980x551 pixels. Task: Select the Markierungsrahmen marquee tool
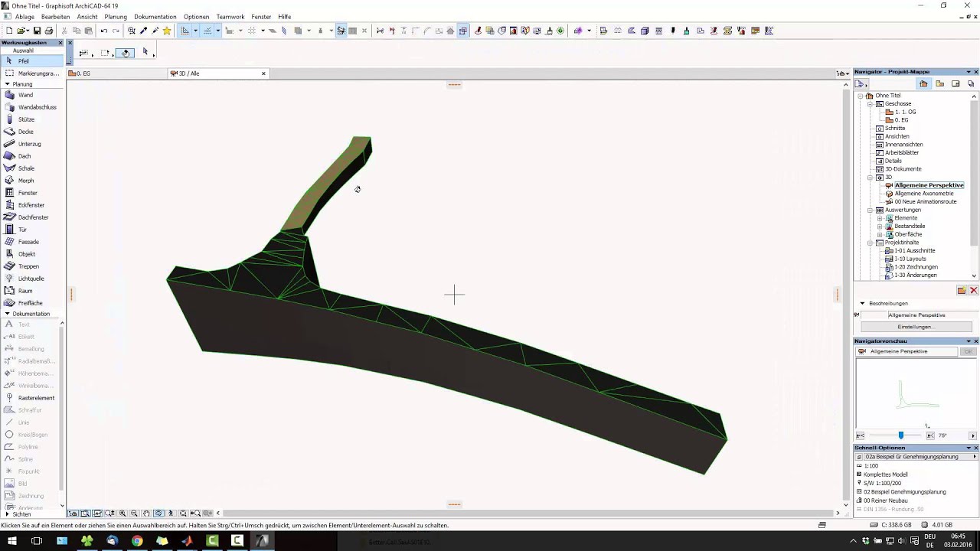tap(31, 73)
